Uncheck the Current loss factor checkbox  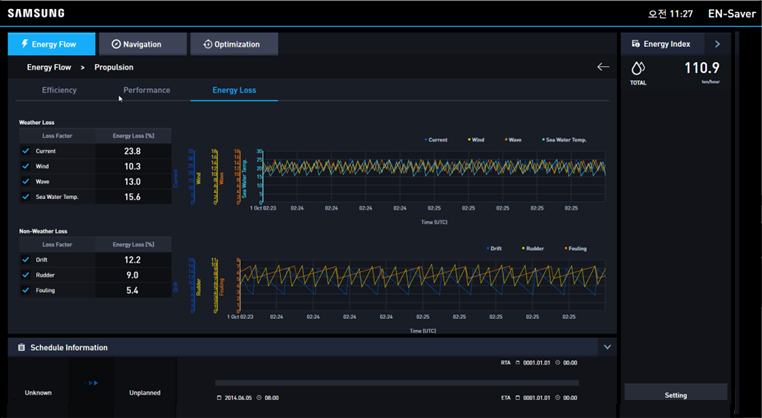coord(26,151)
